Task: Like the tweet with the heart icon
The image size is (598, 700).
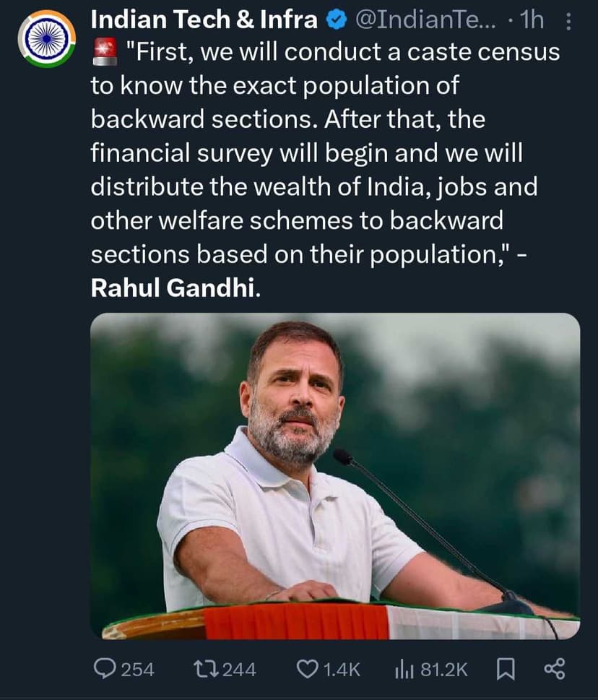Action: coord(308,669)
